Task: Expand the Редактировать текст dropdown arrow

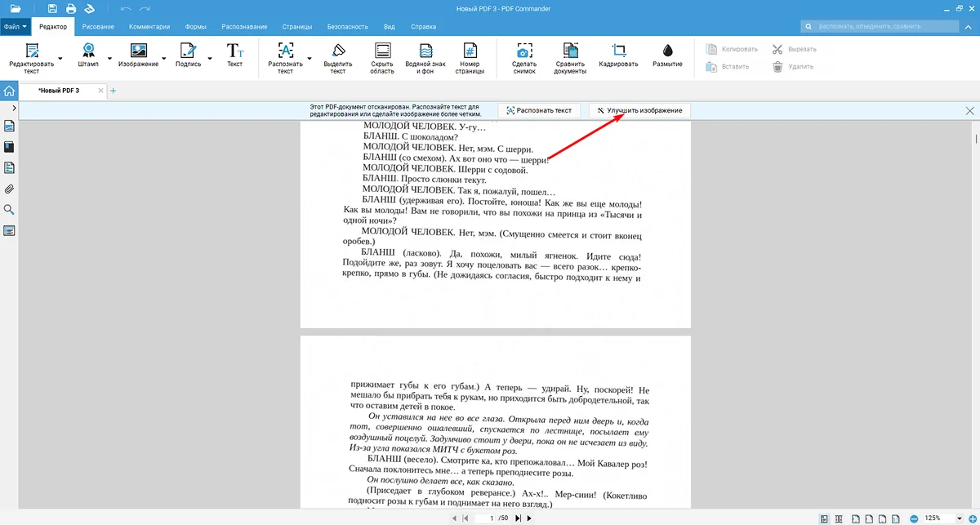Action: tap(60, 59)
